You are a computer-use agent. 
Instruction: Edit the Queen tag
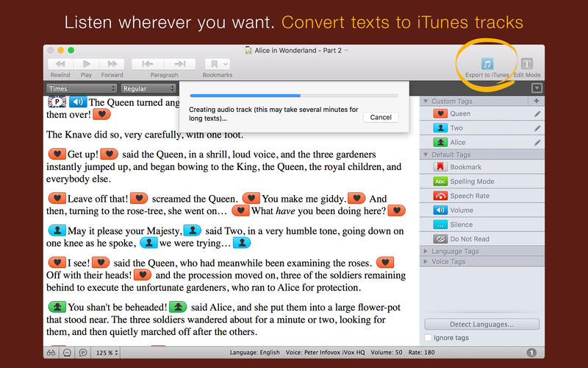pos(537,114)
